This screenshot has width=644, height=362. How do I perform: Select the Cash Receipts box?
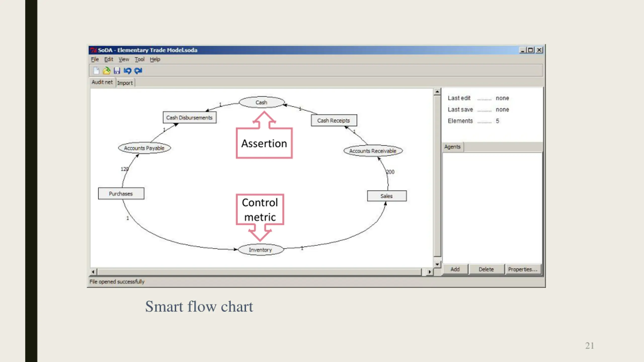click(x=334, y=121)
